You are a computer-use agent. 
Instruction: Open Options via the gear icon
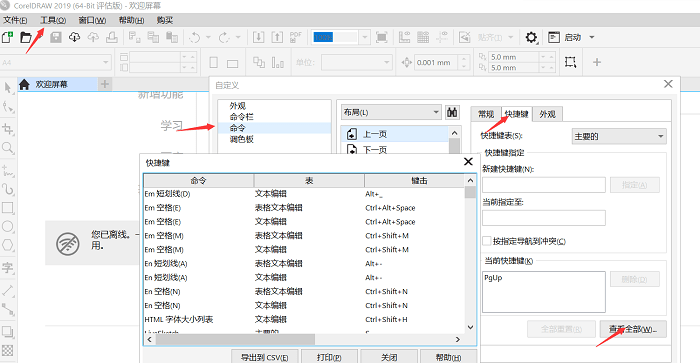(x=531, y=37)
